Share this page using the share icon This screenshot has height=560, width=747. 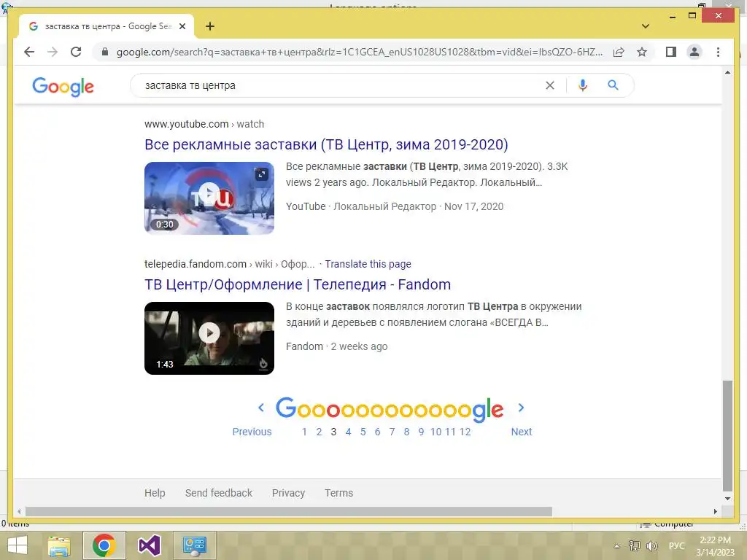click(x=619, y=52)
